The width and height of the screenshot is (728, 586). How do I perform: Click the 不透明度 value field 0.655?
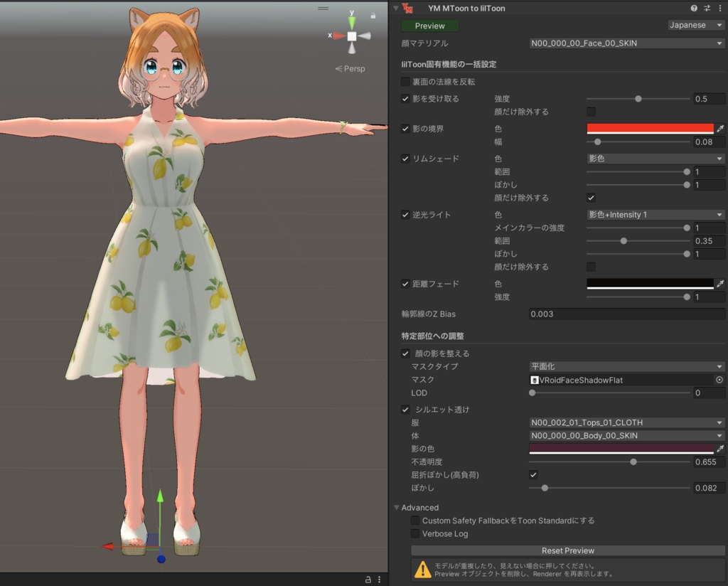point(709,462)
